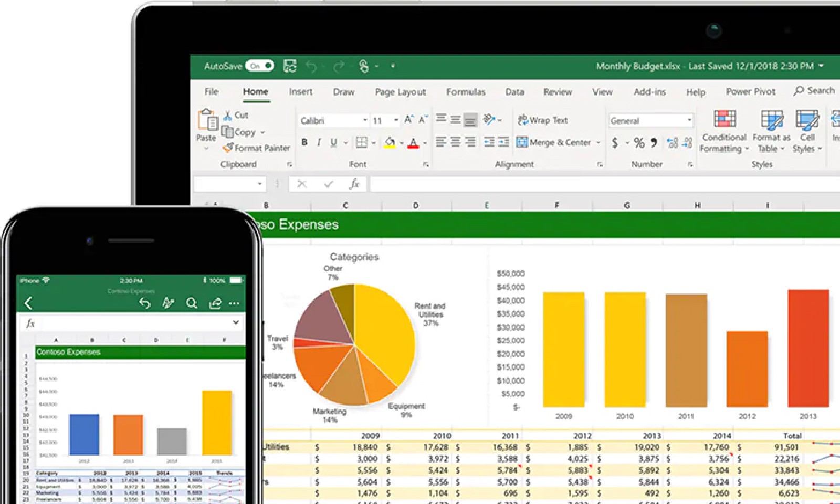The width and height of the screenshot is (840, 504).
Task: Tap the search magnifier on phone
Action: pos(192,303)
